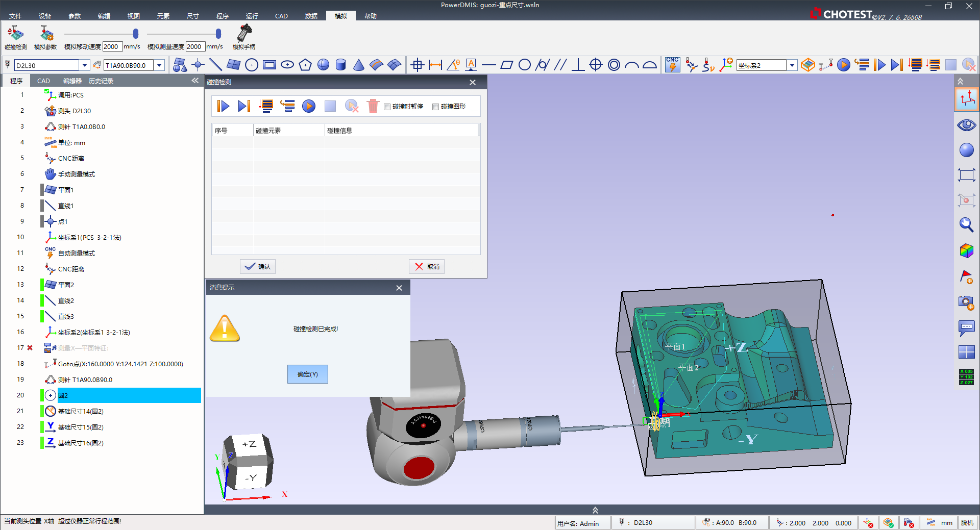Viewport: 980px width, 530px height.
Task: Click the trash delete icon in collision dialog
Action: (373, 106)
